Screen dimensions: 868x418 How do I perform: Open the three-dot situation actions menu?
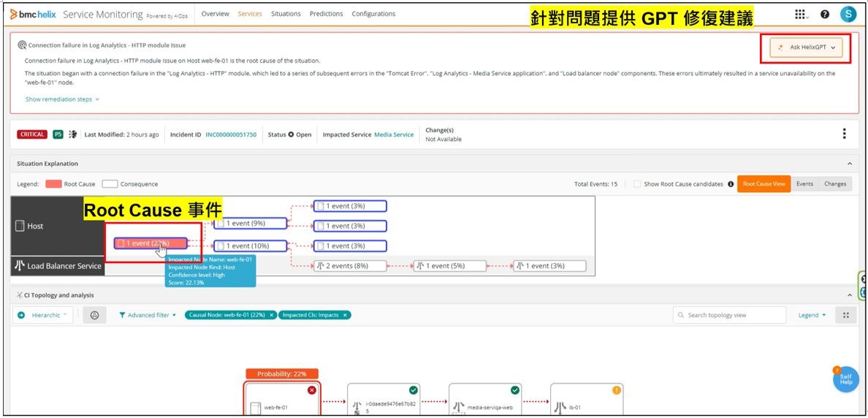click(x=844, y=134)
